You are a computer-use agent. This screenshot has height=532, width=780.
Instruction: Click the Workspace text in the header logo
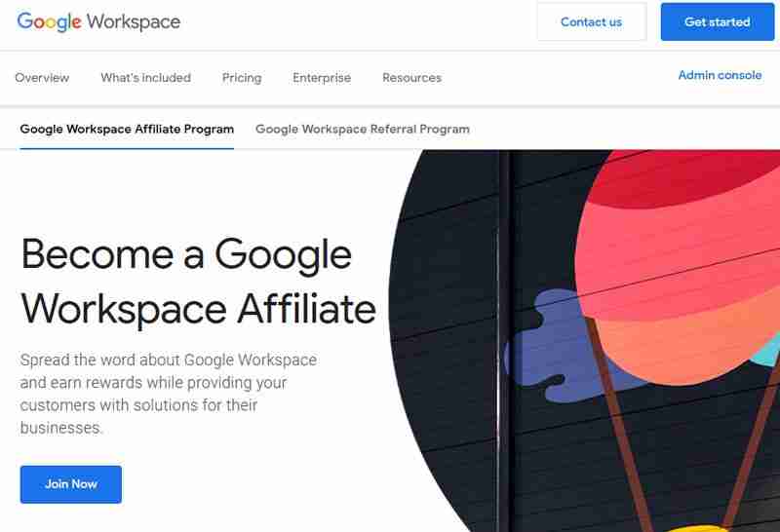(x=134, y=21)
